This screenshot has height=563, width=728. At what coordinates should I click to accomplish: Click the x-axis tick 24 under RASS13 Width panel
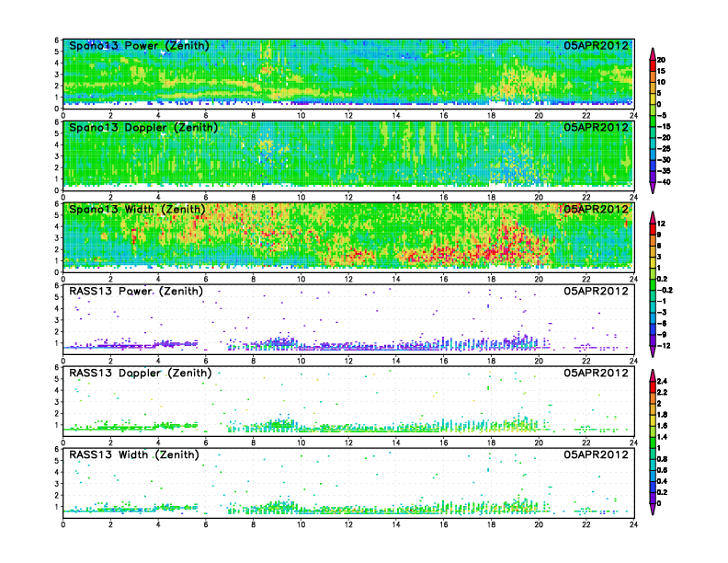click(x=633, y=524)
